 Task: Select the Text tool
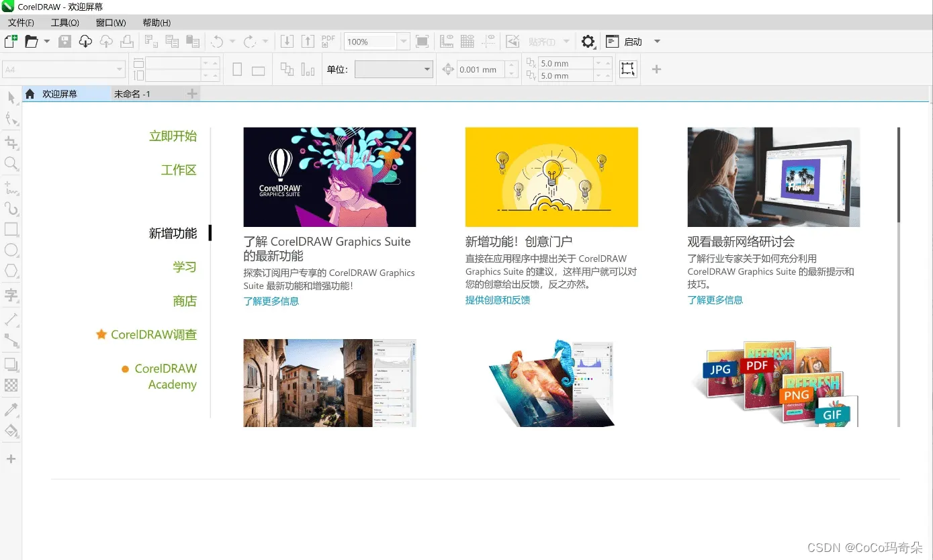(x=11, y=295)
